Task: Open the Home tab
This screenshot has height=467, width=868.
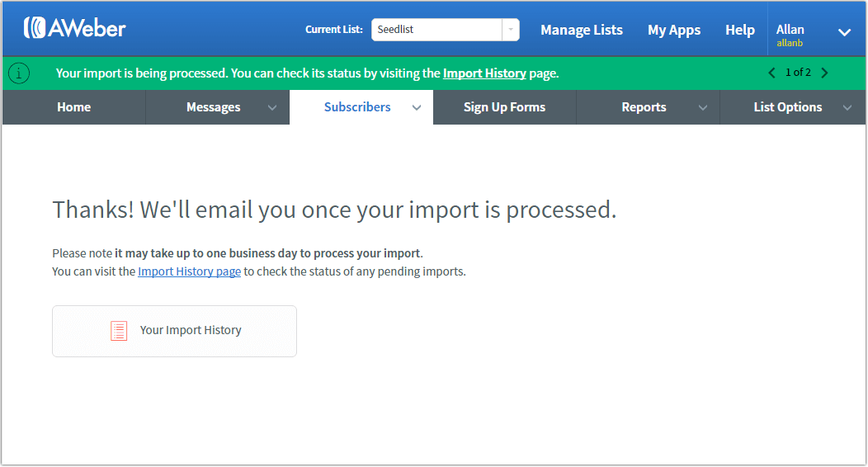Action: [73, 107]
